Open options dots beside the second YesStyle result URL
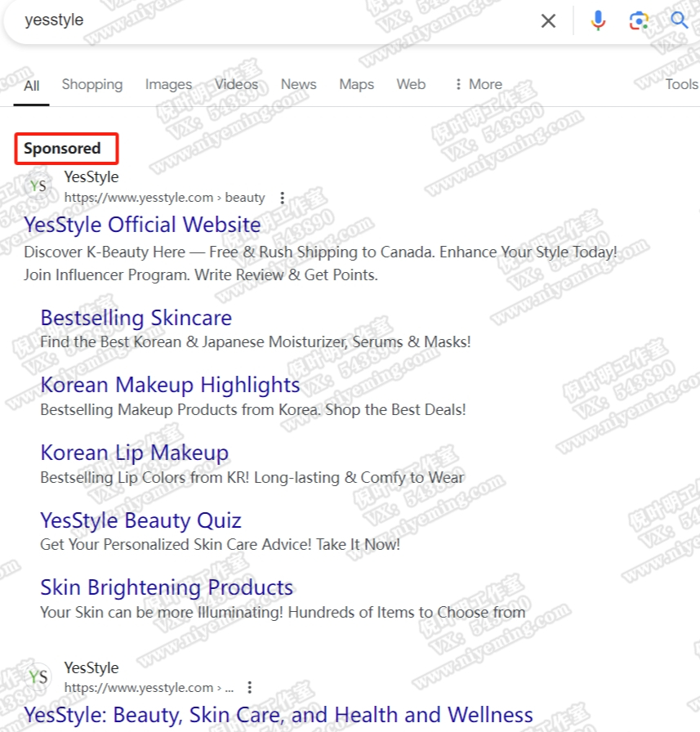The image size is (700, 732). click(250, 687)
